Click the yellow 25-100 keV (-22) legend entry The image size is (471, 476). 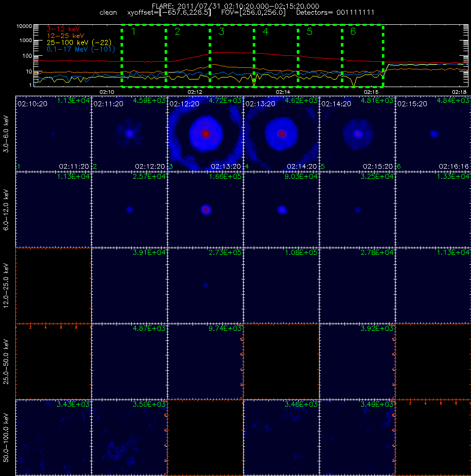point(79,43)
